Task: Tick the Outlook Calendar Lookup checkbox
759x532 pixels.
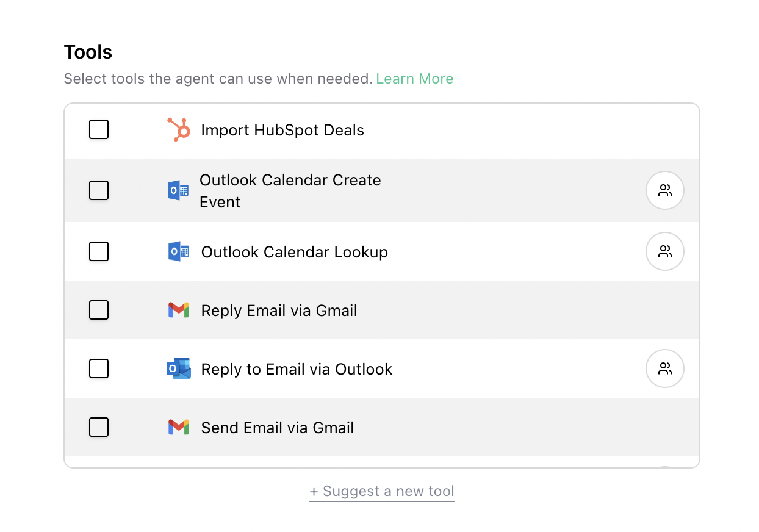Action: 99,251
